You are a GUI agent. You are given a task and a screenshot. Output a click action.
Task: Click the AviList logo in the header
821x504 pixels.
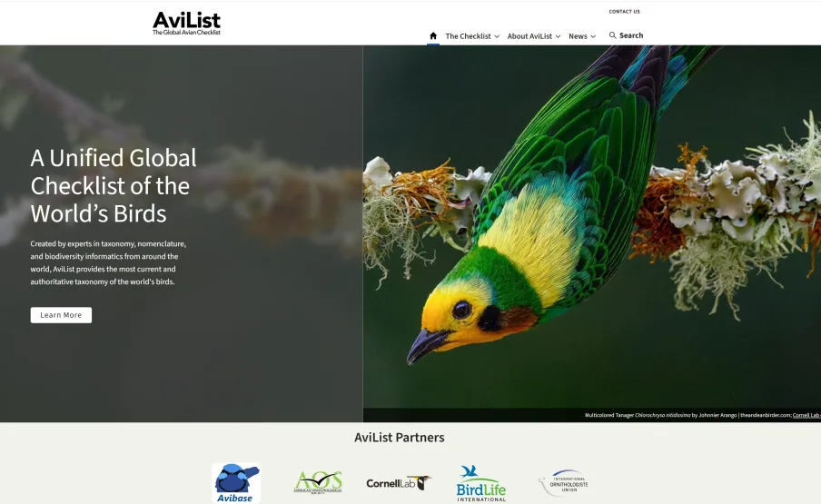186,23
